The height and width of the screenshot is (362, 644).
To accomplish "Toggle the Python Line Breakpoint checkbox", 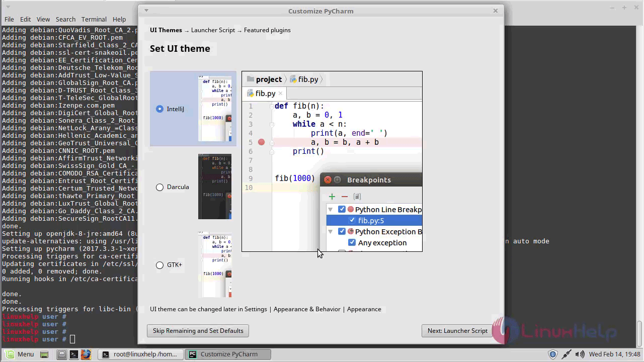I will pyautogui.click(x=342, y=210).
